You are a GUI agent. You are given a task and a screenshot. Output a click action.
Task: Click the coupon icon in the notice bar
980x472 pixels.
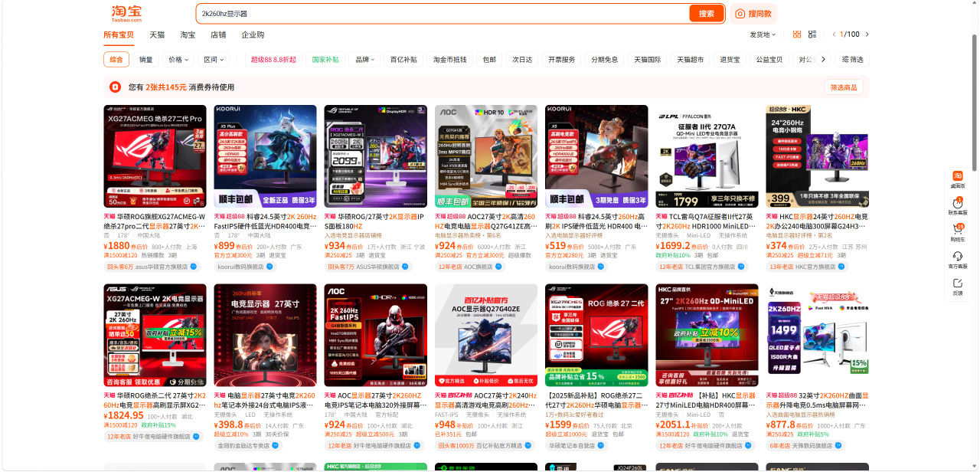(116, 87)
